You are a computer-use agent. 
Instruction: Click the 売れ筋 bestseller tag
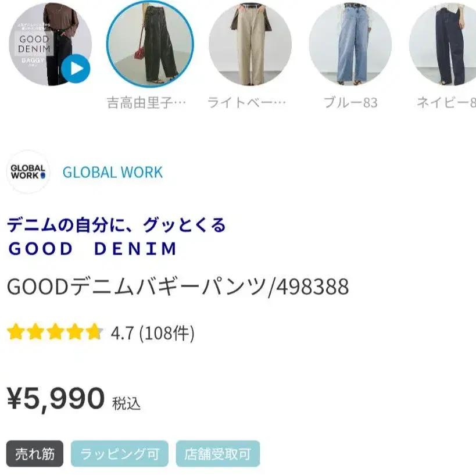[35, 454]
